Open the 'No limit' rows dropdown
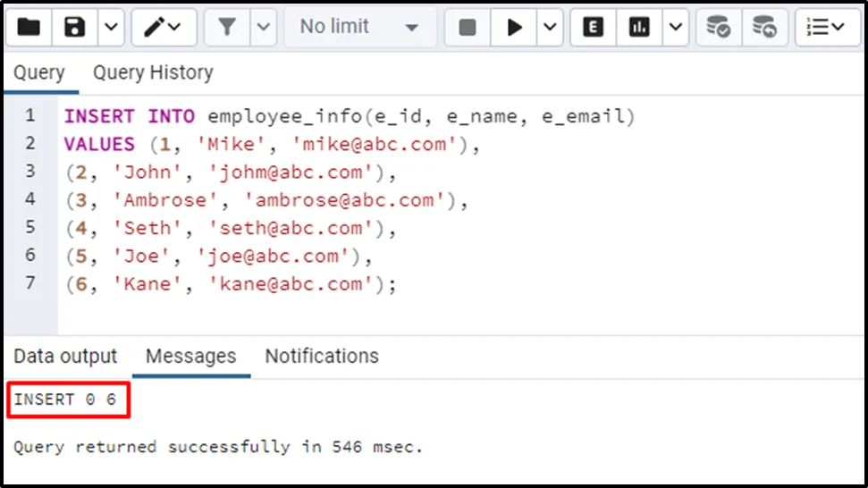Viewport: 868px width, 488px height. pos(359,27)
